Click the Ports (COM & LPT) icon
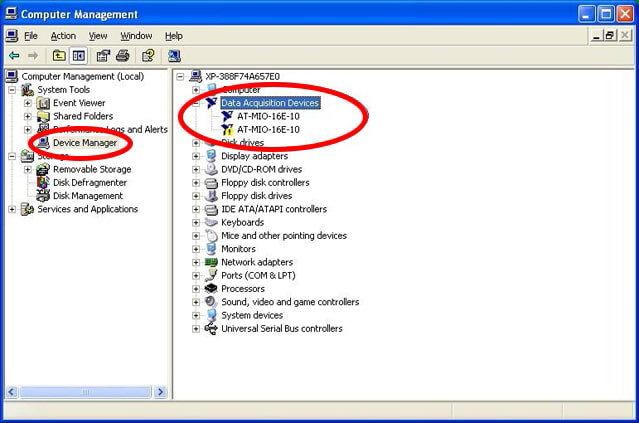Image resolution: width=639 pixels, height=423 pixels. [211, 275]
